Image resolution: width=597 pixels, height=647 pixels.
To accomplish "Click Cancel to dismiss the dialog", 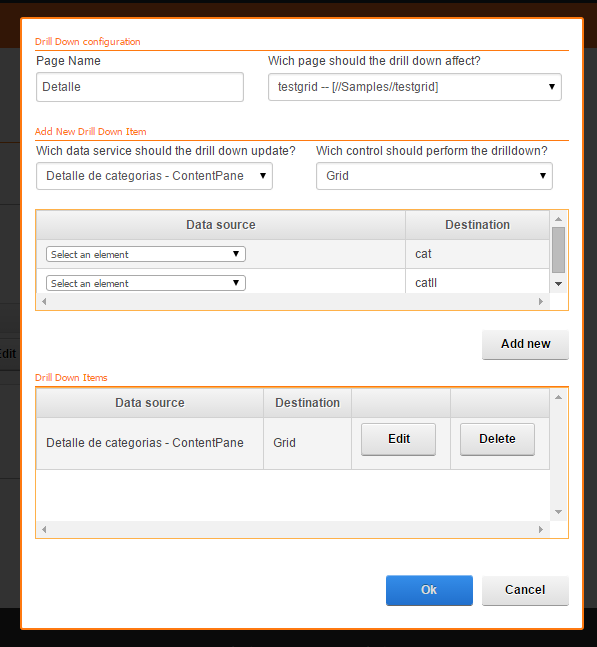I will pyautogui.click(x=525, y=590).
